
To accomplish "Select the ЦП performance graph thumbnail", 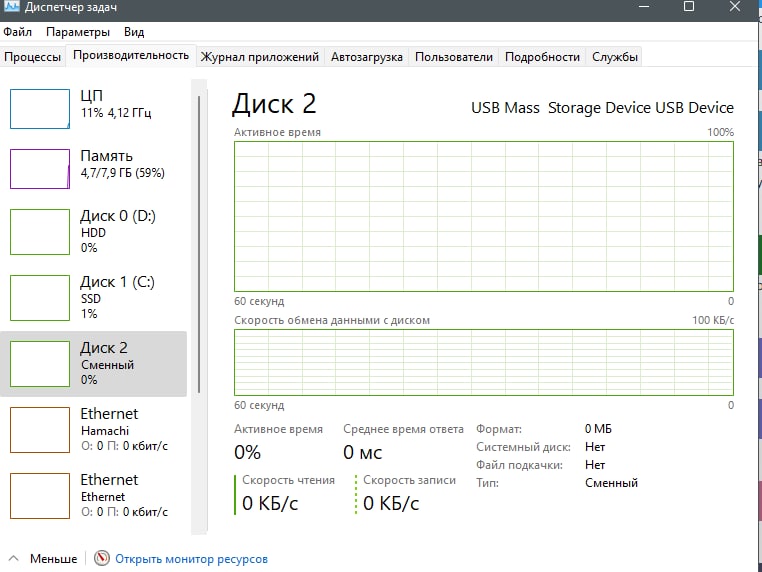I will point(40,109).
